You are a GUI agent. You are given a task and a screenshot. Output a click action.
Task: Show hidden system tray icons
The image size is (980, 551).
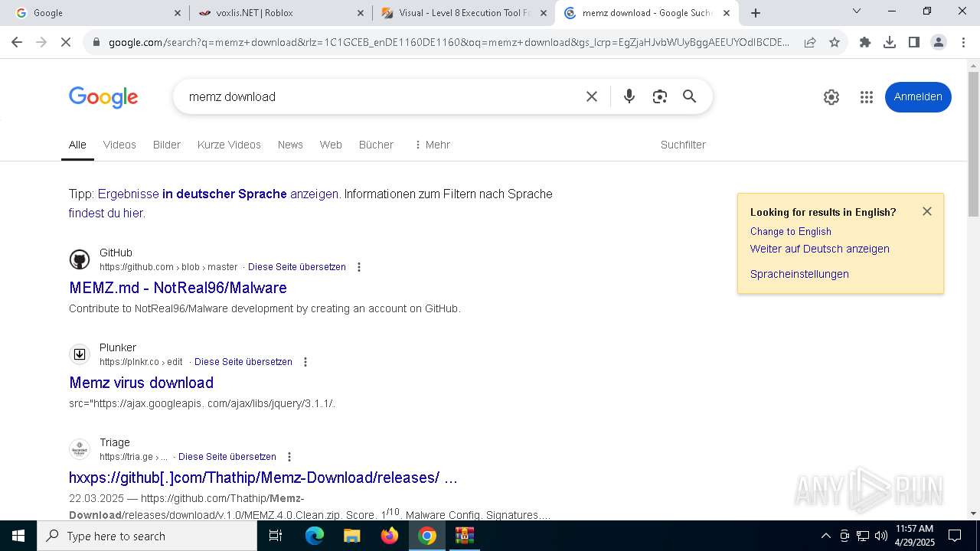click(x=825, y=536)
